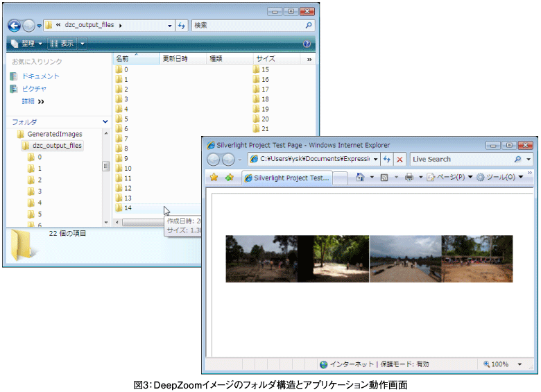Viewport: 541px width, 392px height.
Task: Sort by サイズ column header
Action: [x=276, y=59]
